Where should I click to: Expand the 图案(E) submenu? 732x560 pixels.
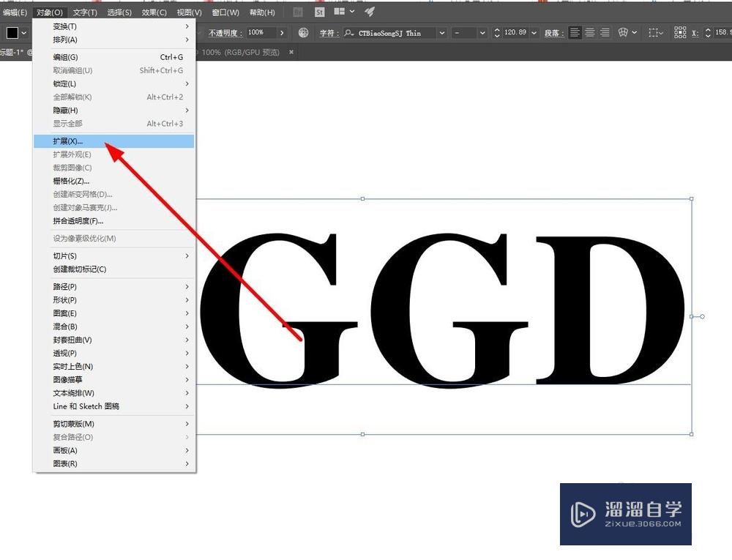click(114, 313)
